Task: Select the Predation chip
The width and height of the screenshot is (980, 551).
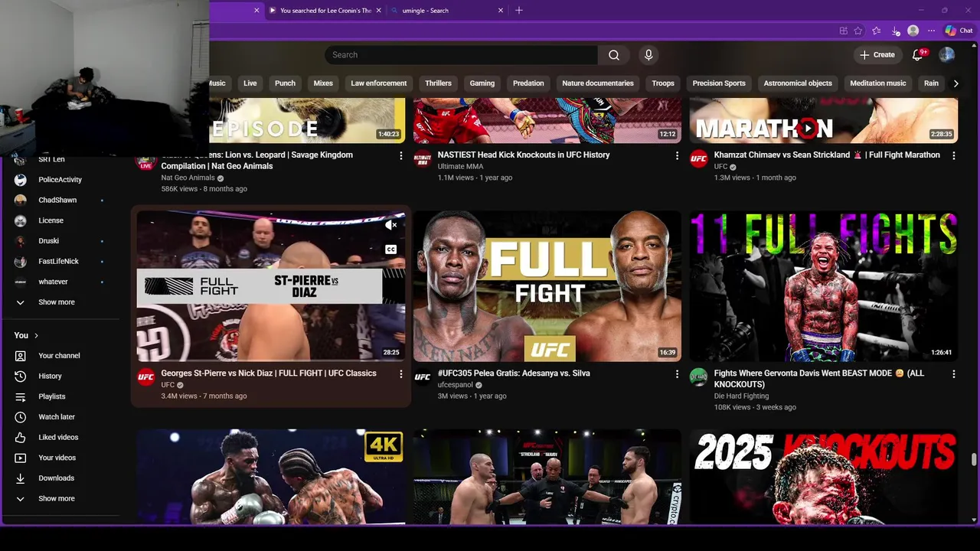Action: (x=528, y=83)
